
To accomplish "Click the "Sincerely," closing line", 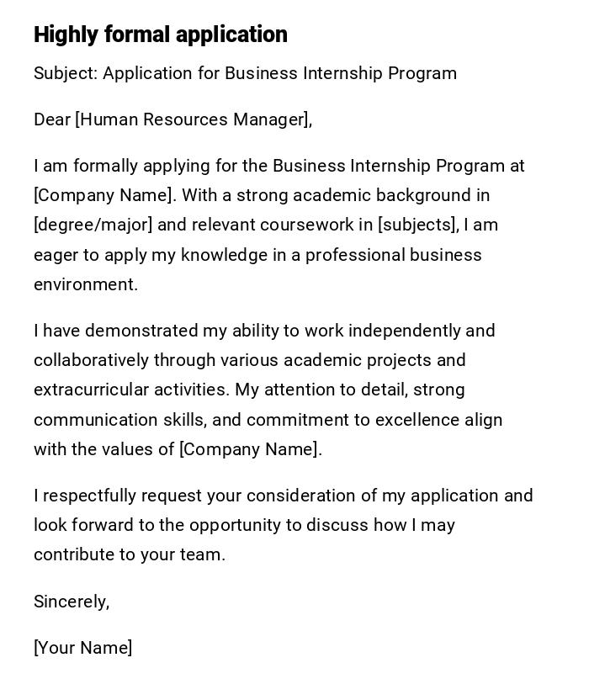I will 72,602.
